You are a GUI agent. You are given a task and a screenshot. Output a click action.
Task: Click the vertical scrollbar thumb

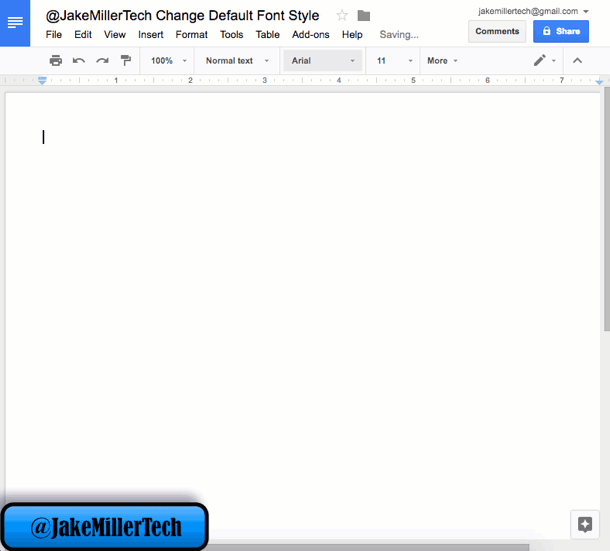[x=607, y=209]
